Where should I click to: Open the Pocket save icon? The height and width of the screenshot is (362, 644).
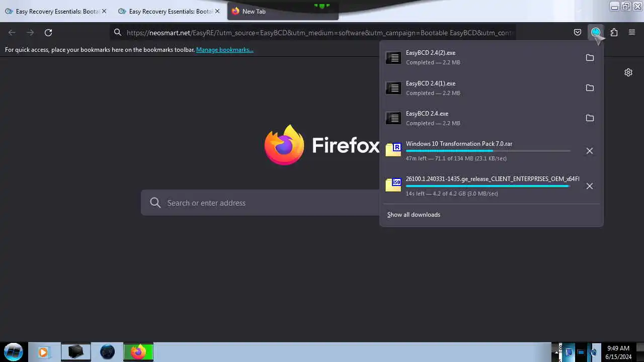pos(578,33)
